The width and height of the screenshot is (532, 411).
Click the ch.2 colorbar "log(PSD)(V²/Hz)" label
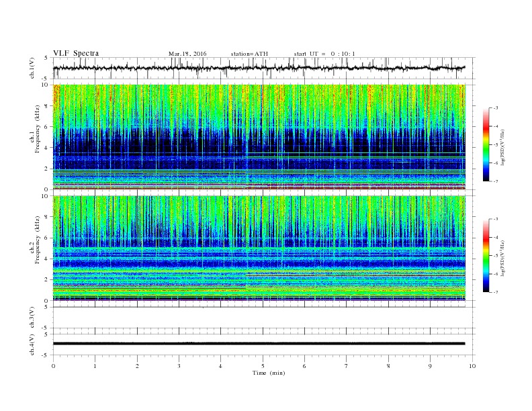[x=502, y=258]
